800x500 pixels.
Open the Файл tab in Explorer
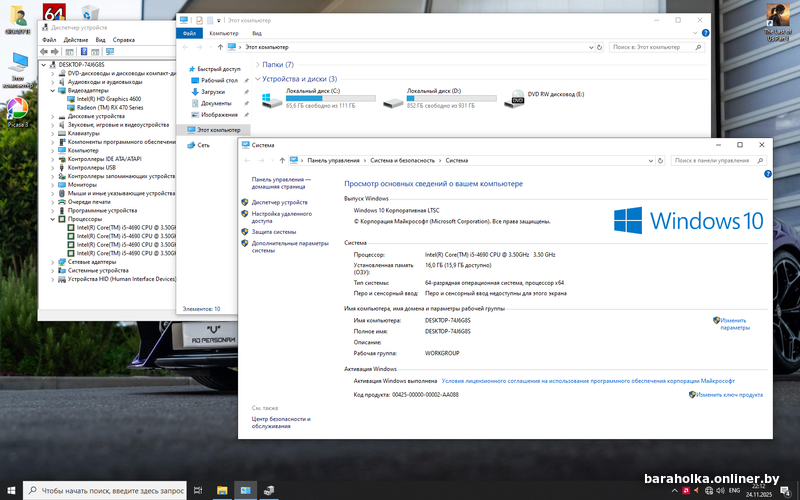point(189,33)
